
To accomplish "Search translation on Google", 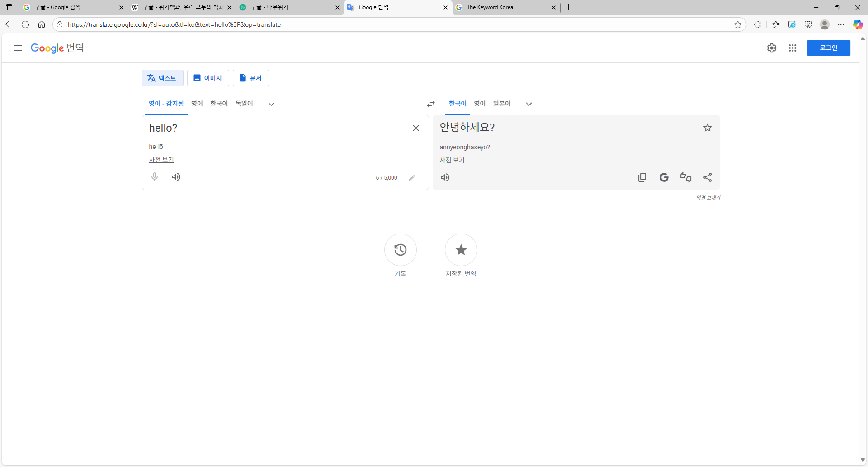I will coord(664,177).
